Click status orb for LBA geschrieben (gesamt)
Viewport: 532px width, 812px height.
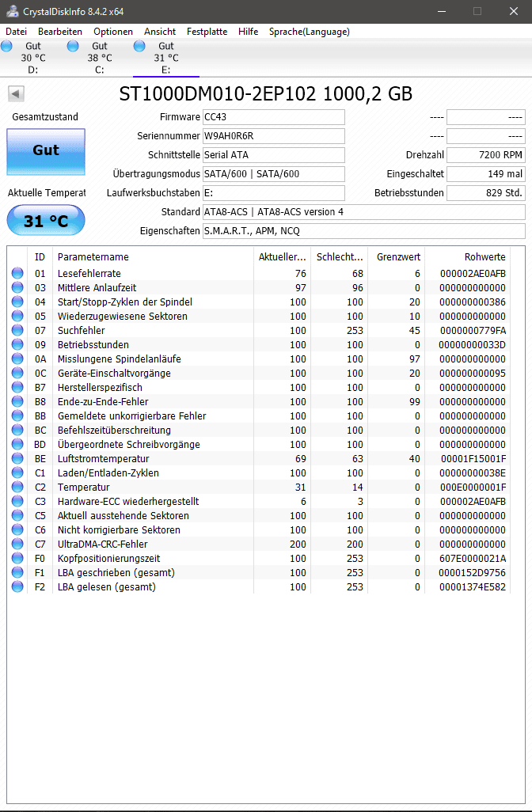click(17, 572)
